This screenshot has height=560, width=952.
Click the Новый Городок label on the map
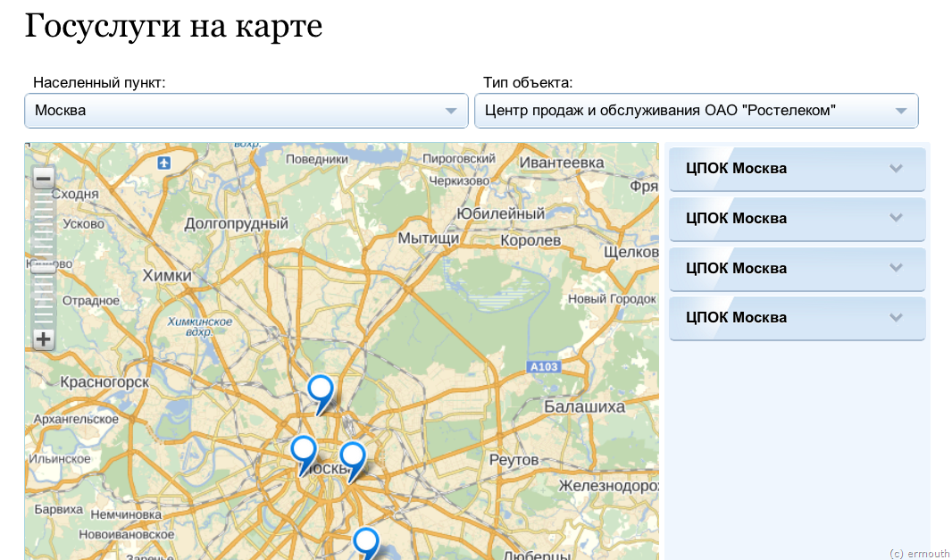612,299
